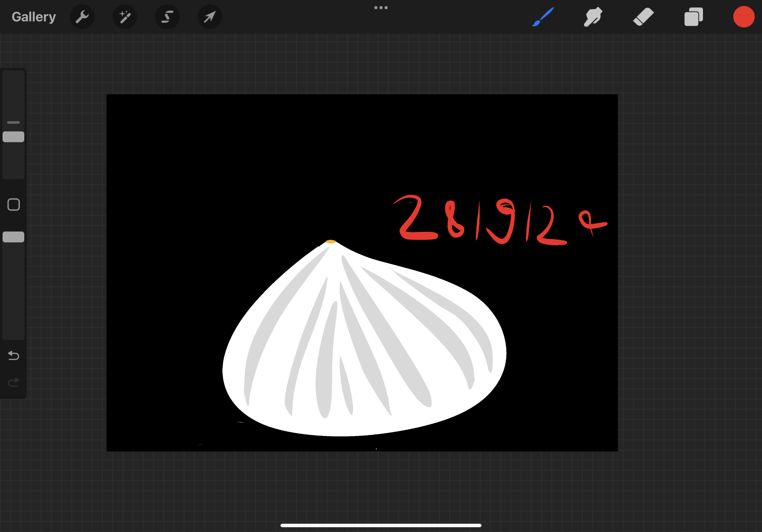Undo the last stroke with the undo arrow
This screenshot has height=532, width=762.
[13, 356]
